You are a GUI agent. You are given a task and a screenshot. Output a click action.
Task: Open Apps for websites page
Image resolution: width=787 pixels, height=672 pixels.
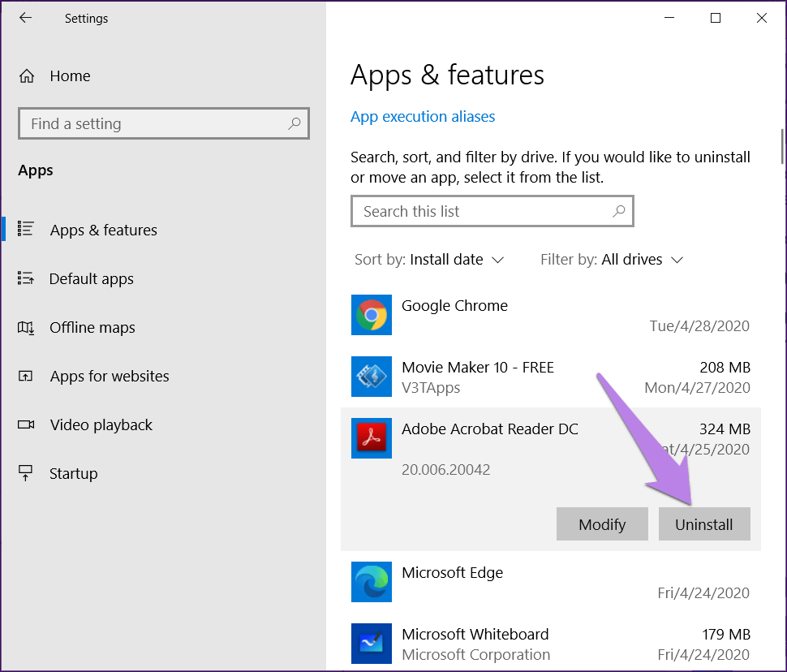tap(110, 377)
